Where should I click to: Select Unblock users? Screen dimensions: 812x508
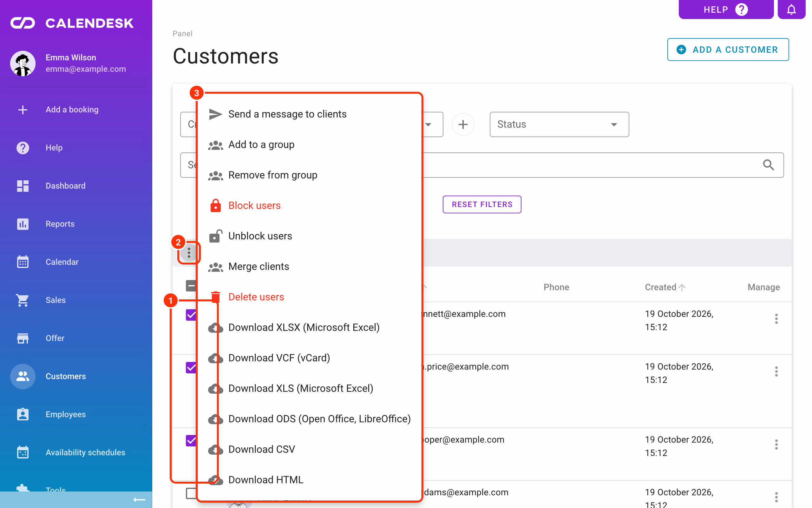pos(309,236)
